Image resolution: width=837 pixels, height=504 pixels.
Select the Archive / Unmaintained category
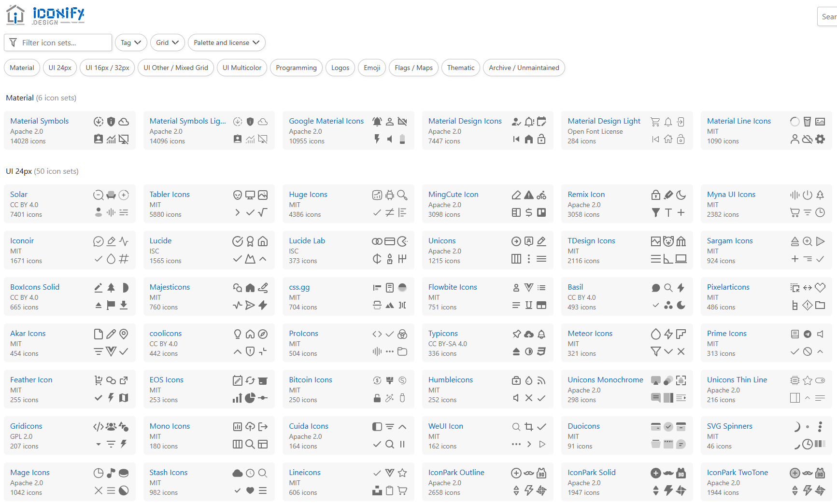pos(524,68)
